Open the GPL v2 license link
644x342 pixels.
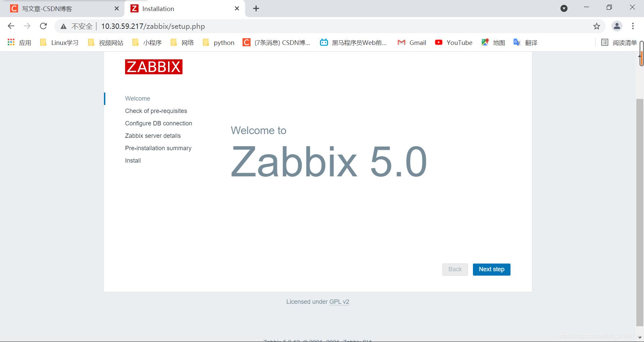[339, 302]
